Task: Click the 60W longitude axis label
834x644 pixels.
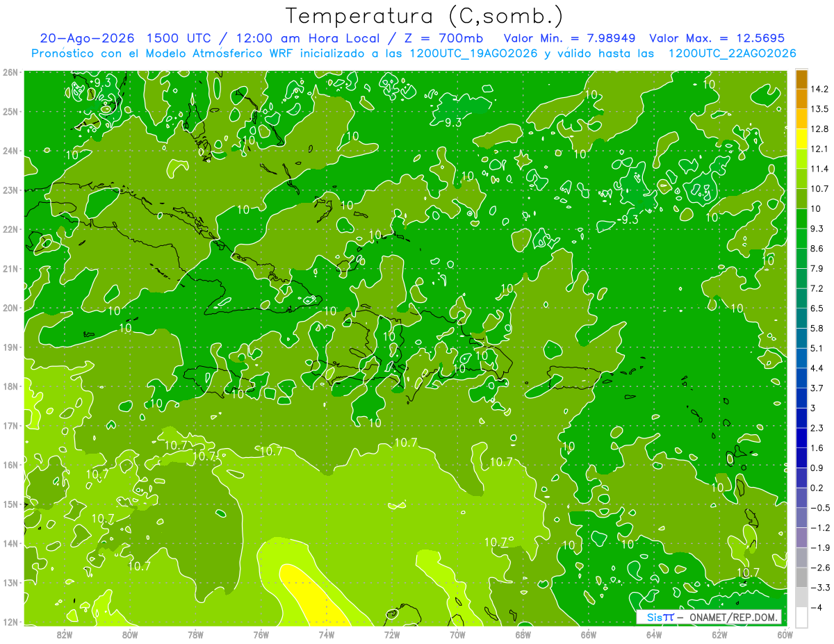Action: point(785,634)
